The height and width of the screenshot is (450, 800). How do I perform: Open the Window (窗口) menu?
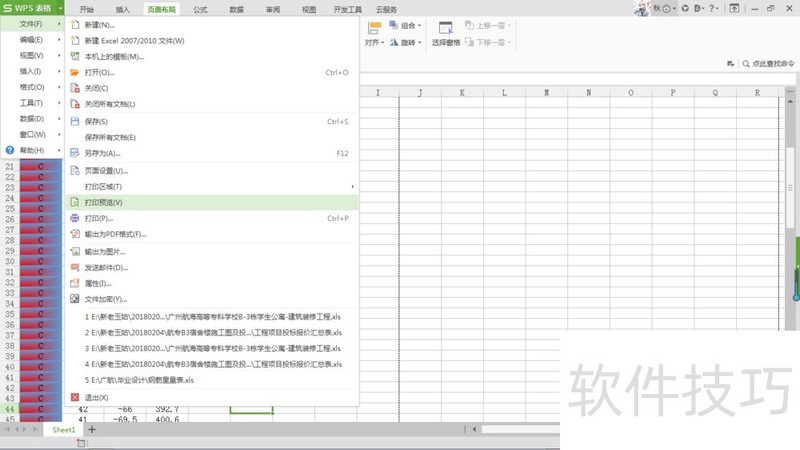(32, 134)
